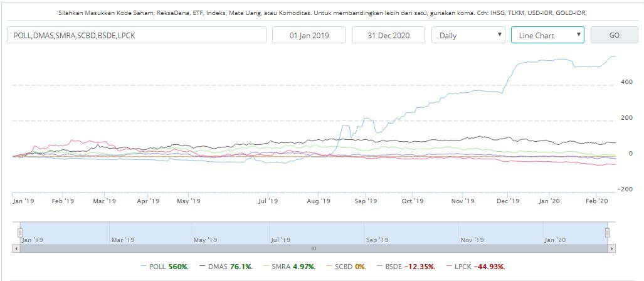Click the stock codes input field
644x281 pixels.
[x=135, y=35]
